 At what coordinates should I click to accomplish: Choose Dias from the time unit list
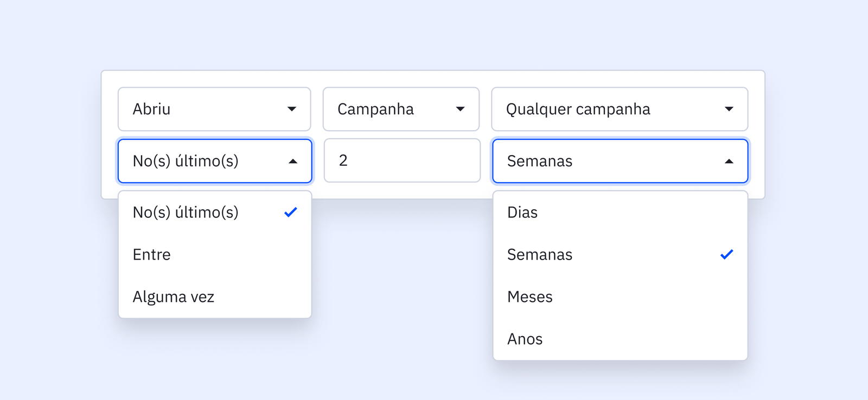(x=522, y=212)
